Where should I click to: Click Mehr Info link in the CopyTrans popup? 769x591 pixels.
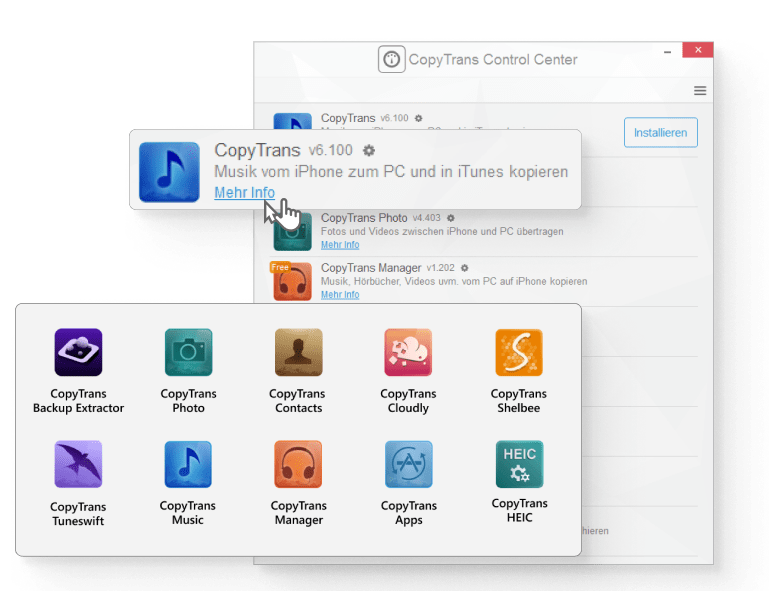click(244, 193)
